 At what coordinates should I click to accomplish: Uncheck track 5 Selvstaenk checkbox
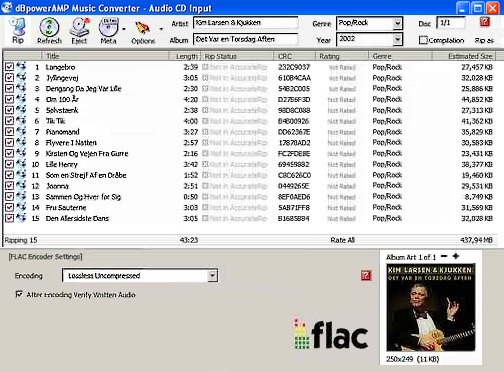[9, 110]
